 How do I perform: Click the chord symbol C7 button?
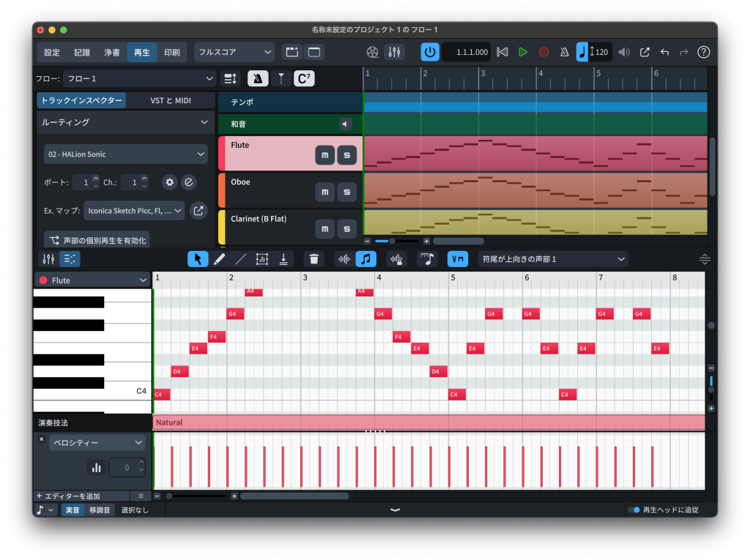[x=304, y=78]
